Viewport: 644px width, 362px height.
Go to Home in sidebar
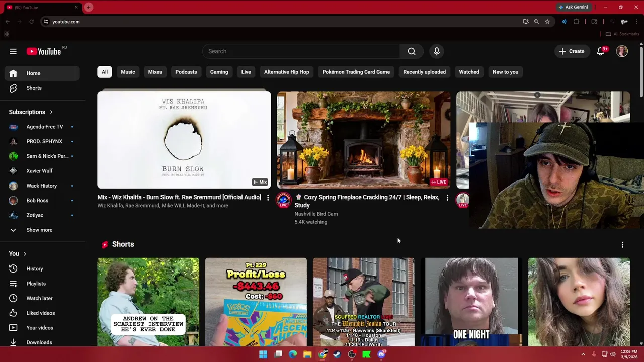[x=42, y=73]
